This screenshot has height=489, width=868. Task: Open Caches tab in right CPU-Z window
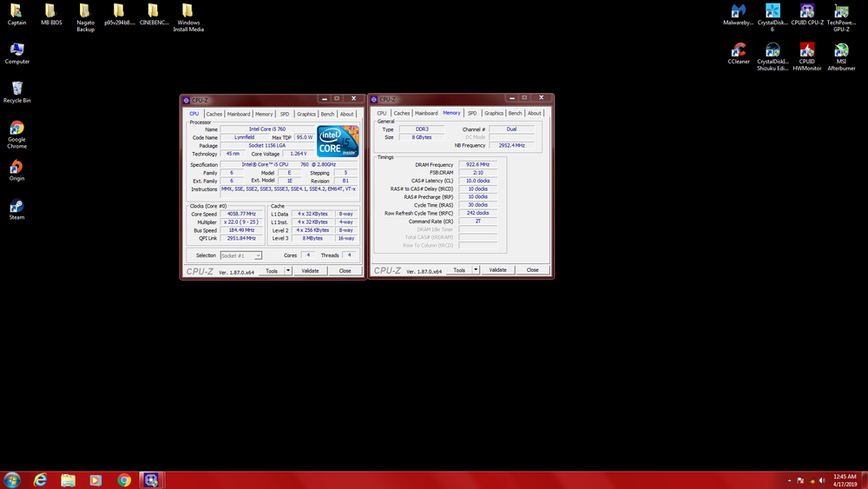(402, 113)
